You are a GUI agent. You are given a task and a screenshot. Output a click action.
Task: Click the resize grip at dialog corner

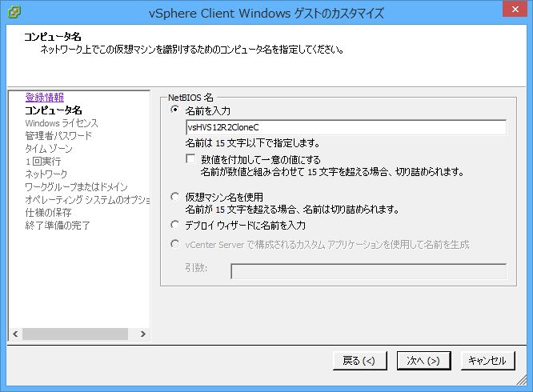tap(522, 381)
